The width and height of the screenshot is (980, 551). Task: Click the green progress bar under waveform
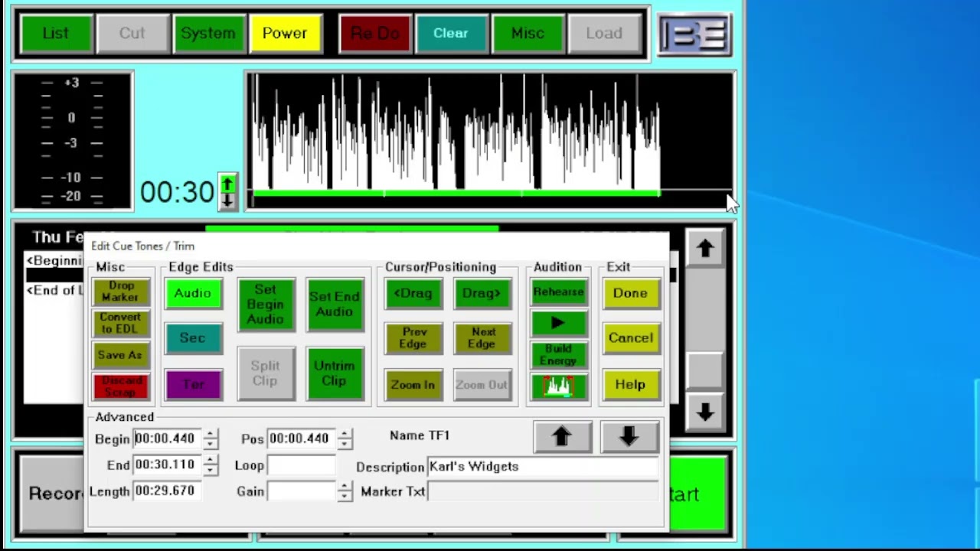coord(456,194)
